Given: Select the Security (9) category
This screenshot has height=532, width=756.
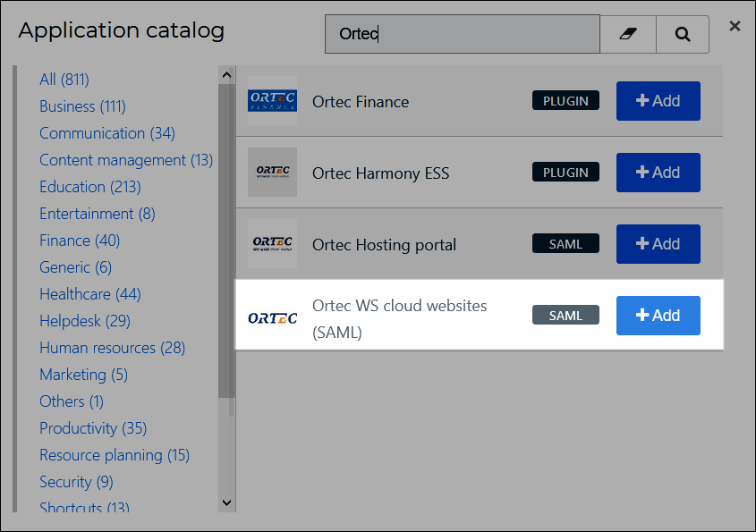Looking at the screenshot, I should point(76,481).
